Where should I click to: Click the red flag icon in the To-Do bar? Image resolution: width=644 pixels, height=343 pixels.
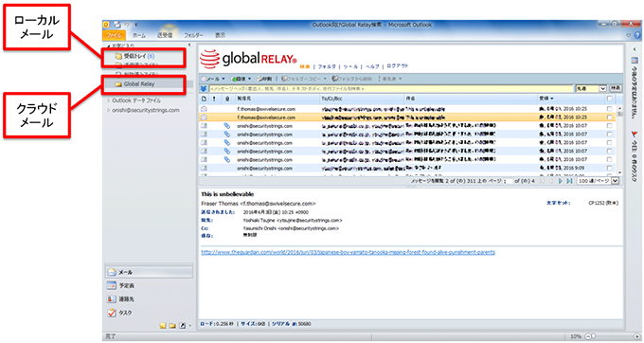point(635,135)
